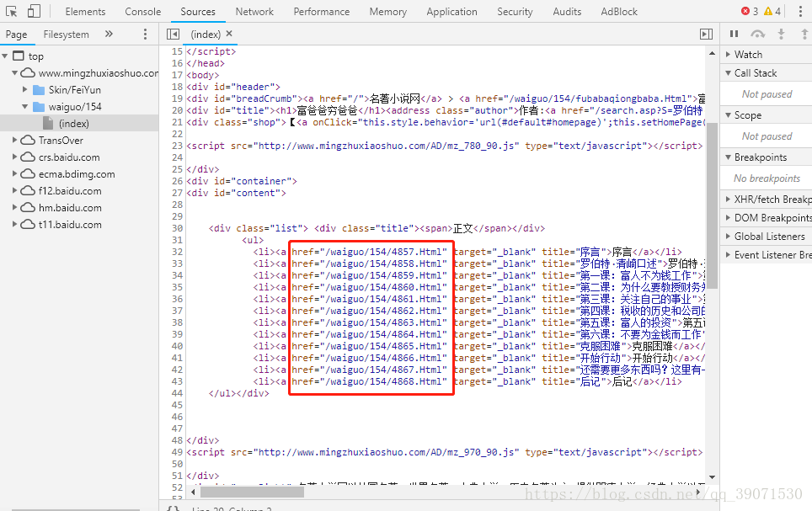Screen dimensions: 812x511
Task: Open navigator pane's three-dot options menu
Action: pos(145,35)
